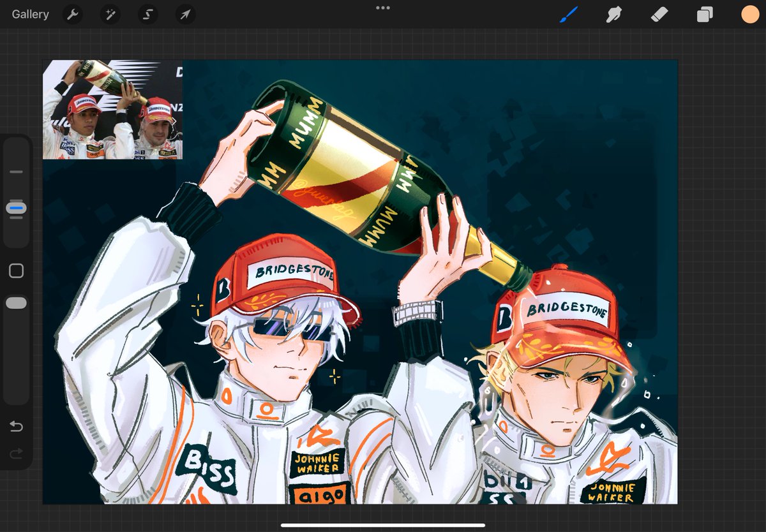Screen dimensions: 766x532
Task: Activate the Selection tool (S ribbon icon)
Action: point(148,15)
